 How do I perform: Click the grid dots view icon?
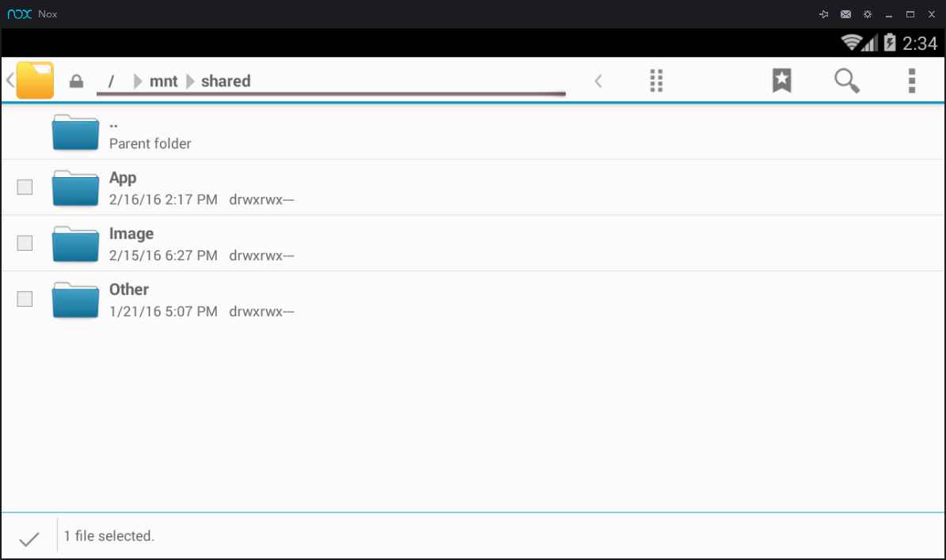point(655,81)
